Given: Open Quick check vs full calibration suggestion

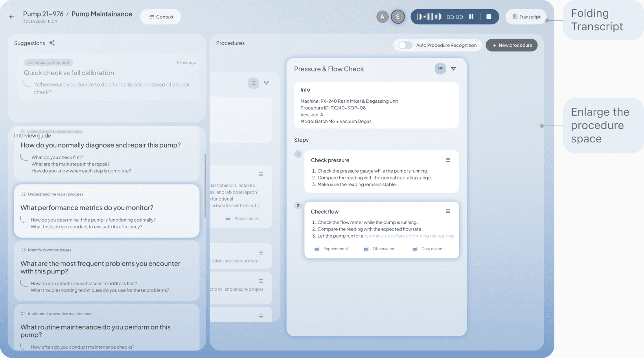Looking at the screenshot, I should (108, 78).
